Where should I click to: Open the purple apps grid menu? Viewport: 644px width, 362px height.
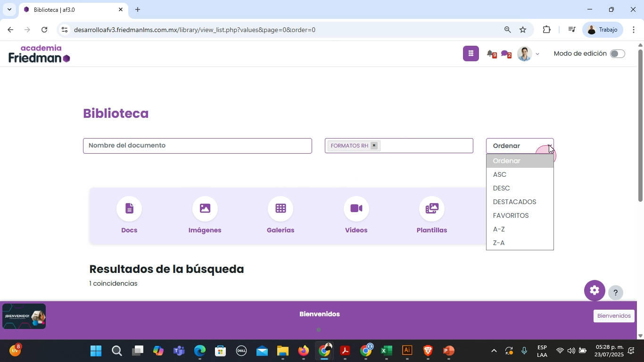pyautogui.click(x=471, y=54)
